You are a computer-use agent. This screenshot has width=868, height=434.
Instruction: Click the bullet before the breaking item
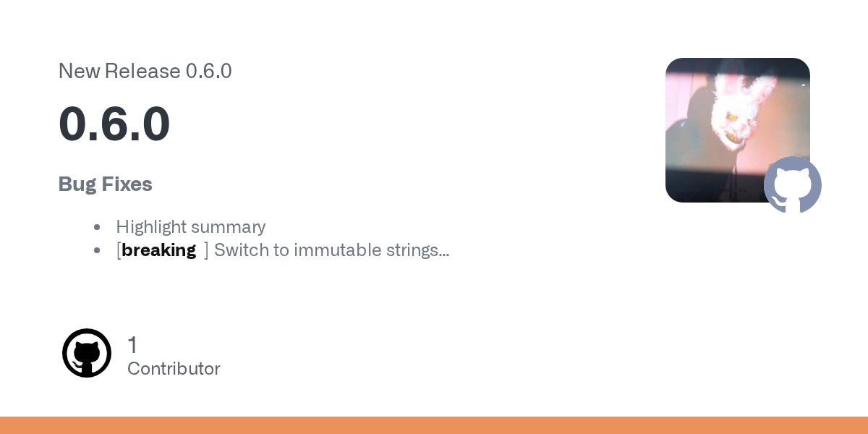pyautogui.click(x=97, y=250)
